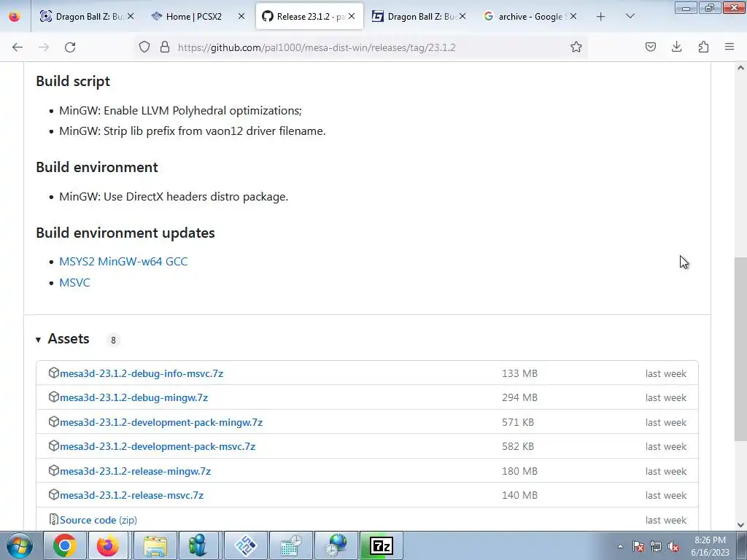The width and height of the screenshot is (747, 560).
Task: Open the Pocket save icon
Action: pyautogui.click(x=650, y=47)
